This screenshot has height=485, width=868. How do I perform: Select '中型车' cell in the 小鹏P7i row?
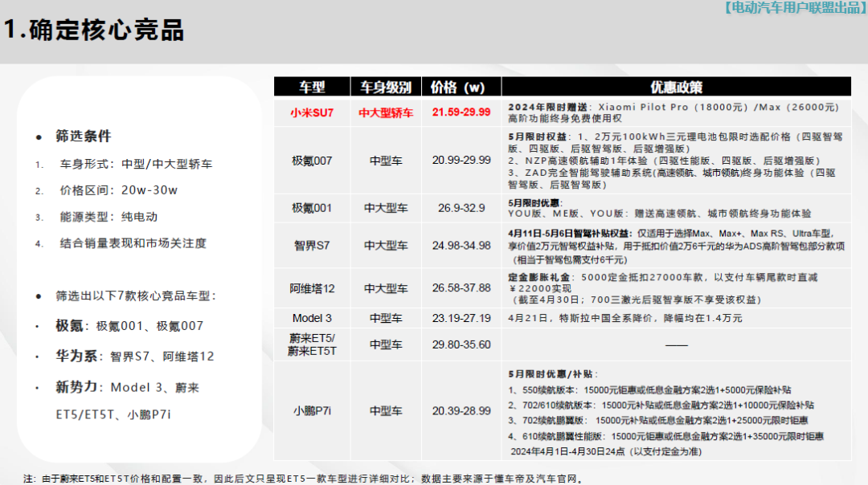tap(386, 411)
